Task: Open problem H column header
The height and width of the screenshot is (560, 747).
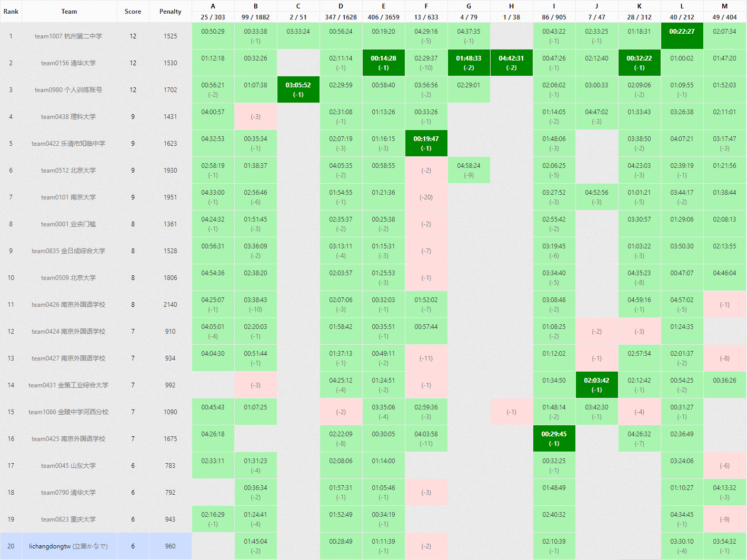Action: click(511, 6)
